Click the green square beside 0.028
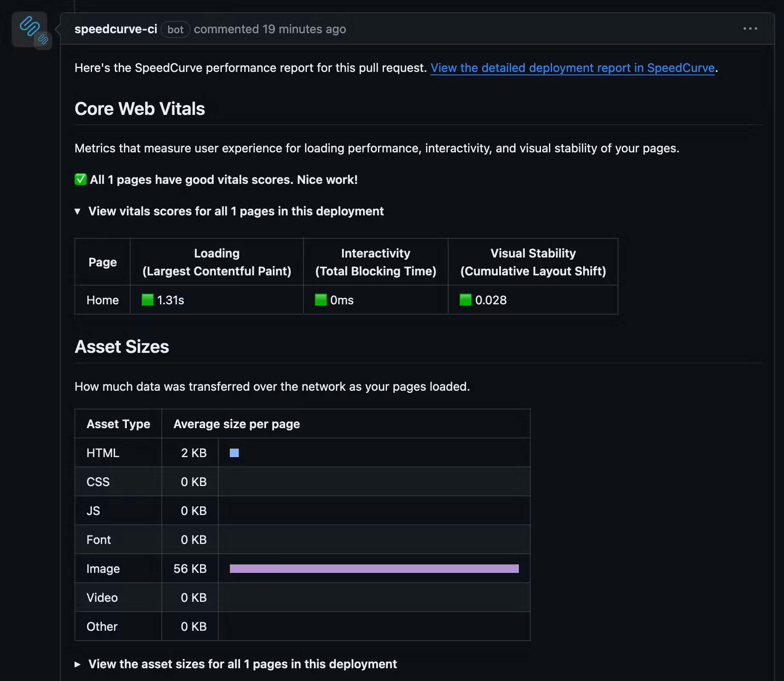This screenshot has height=681, width=784. (x=465, y=300)
